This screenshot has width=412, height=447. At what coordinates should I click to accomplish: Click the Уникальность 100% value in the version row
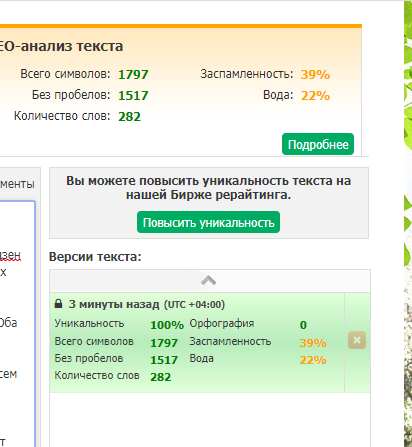coord(167,325)
